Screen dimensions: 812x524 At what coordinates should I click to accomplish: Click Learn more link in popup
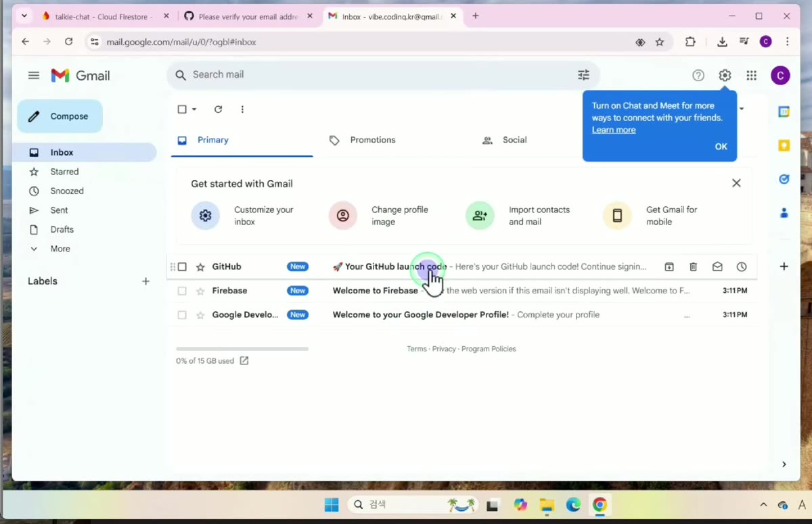[x=614, y=130]
